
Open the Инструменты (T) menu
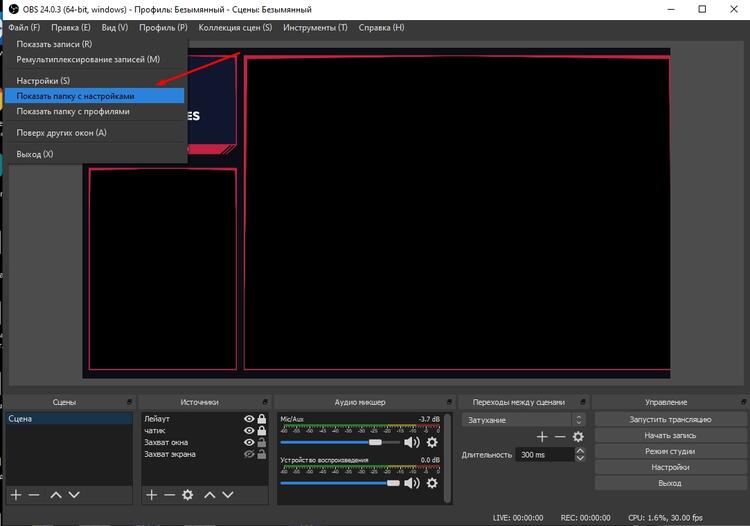315,27
